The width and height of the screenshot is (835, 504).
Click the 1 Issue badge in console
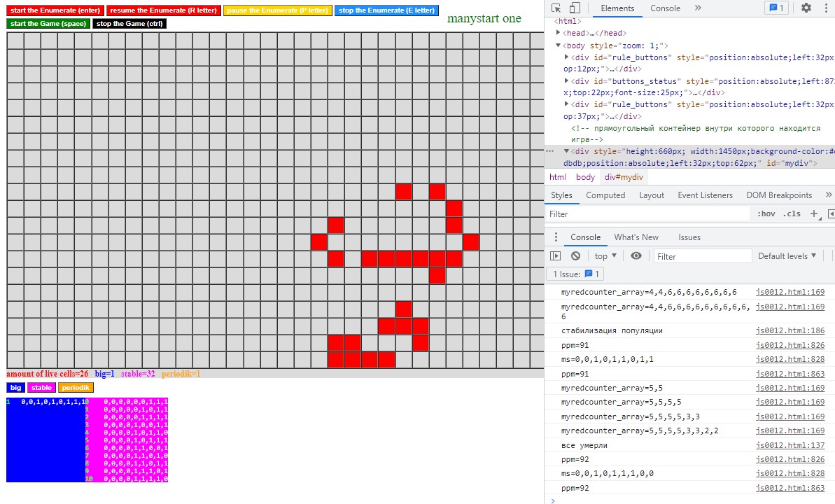575,274
